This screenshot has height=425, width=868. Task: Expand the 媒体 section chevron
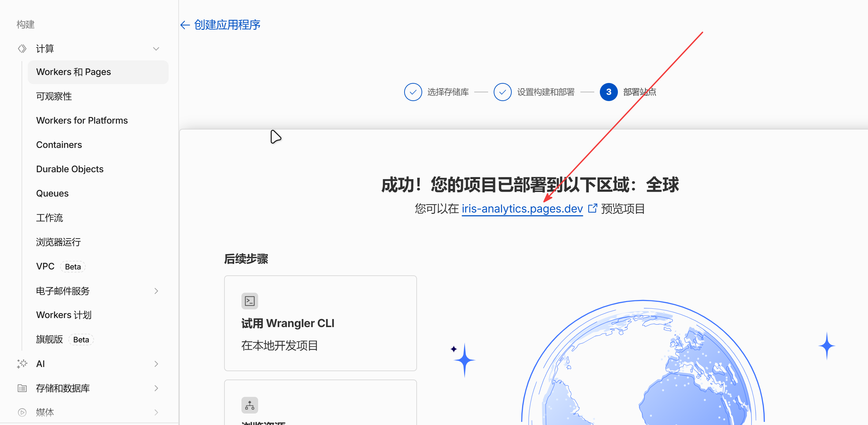point(156,412)
